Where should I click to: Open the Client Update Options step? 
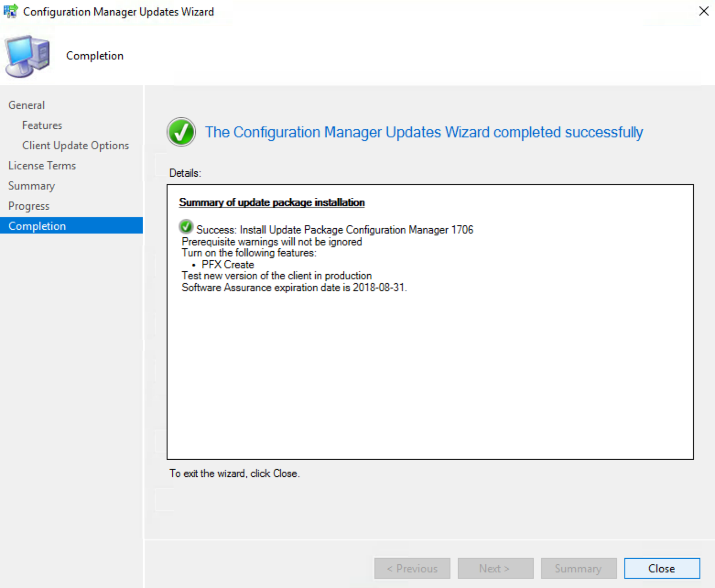pyautogui.click(x=76, y=145)
